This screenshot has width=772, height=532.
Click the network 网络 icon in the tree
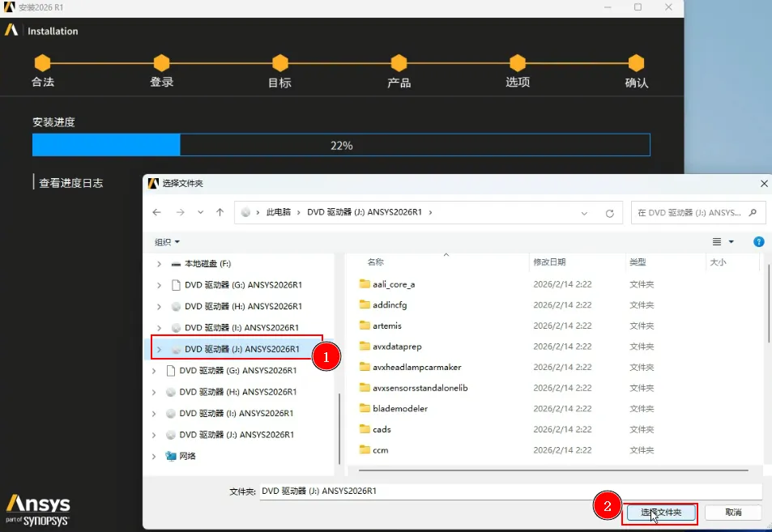tap(171, 456)
